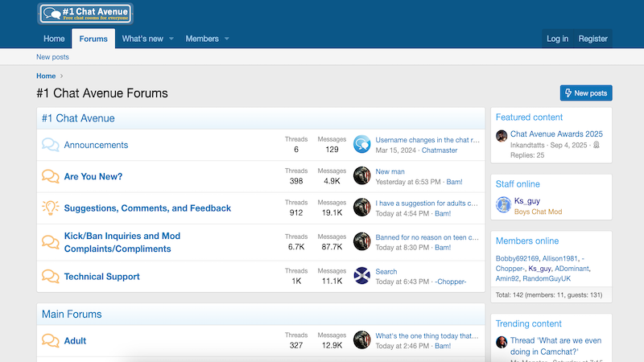Open the Members tab

pos(202,39)
